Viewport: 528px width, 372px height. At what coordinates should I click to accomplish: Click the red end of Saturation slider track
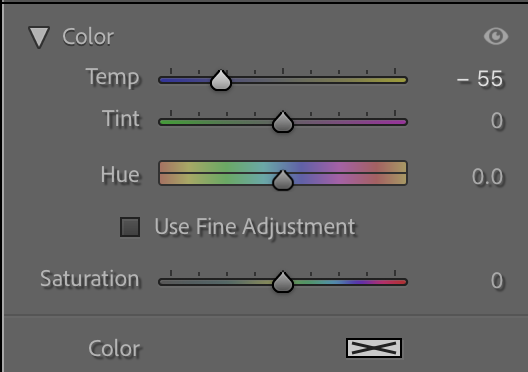click(x=397, y=282)
